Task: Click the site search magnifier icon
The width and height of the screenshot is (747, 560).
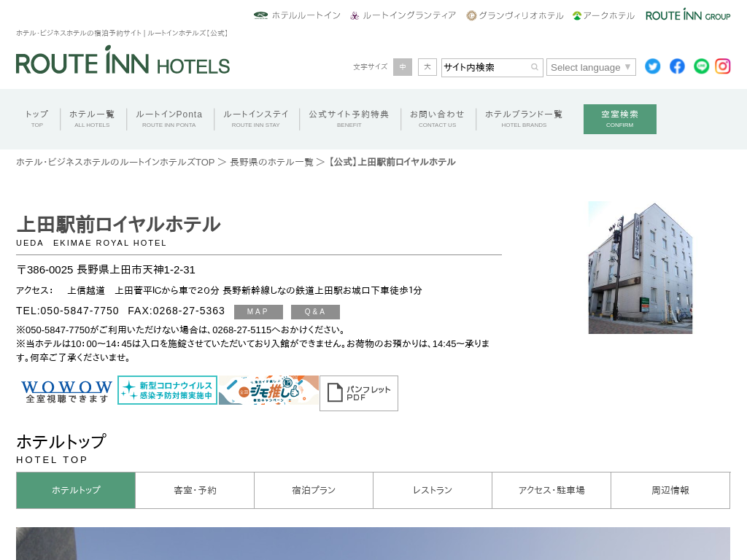Action: [x=535, y=67]
